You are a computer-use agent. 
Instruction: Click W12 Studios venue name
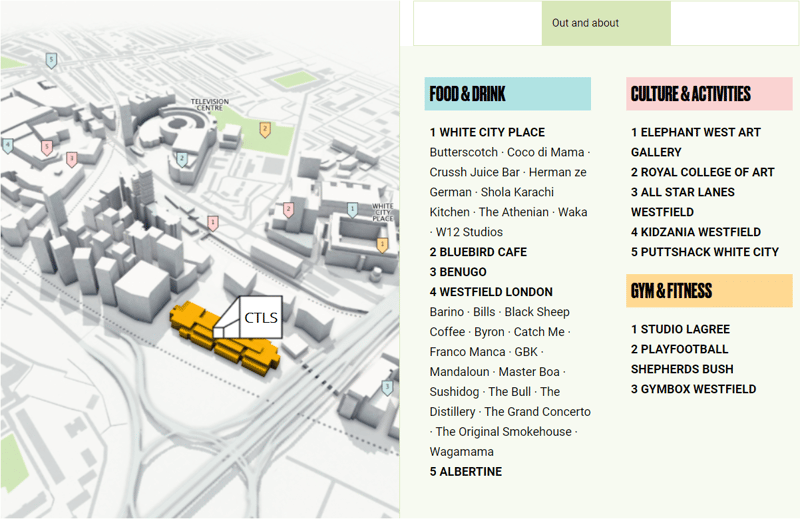(x=469, y=232)
